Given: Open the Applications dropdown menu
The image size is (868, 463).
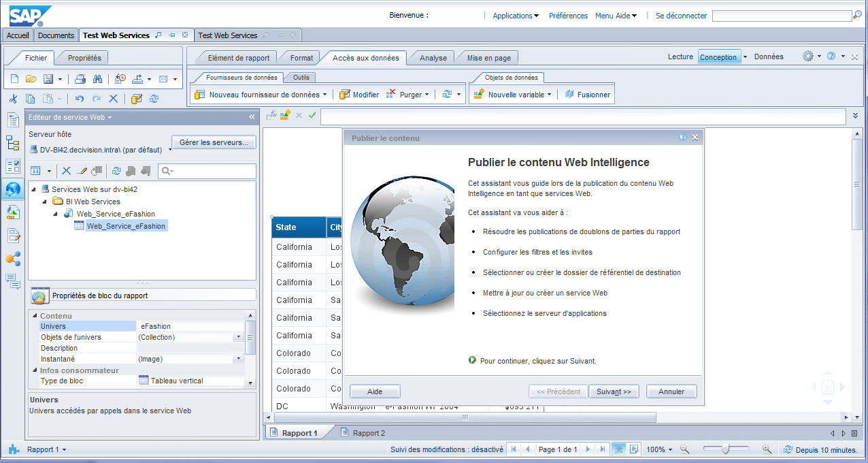Looking at the screenshot, I should (516, 16).
